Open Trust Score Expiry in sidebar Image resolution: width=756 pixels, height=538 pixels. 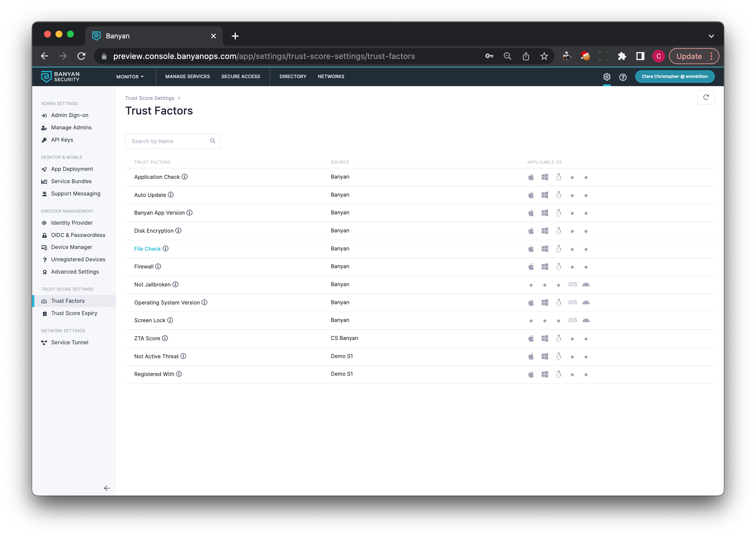74,313
